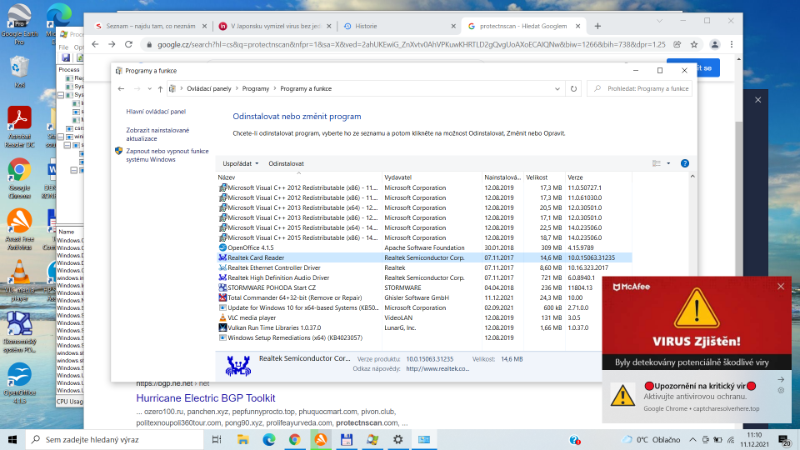
Task: Switch to Historie tab
Action: coord(398,26)
